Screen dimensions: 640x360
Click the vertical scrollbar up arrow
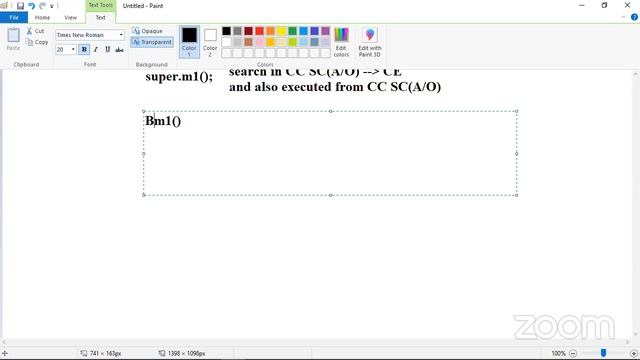pyautogui.click(x=636, y=75)
